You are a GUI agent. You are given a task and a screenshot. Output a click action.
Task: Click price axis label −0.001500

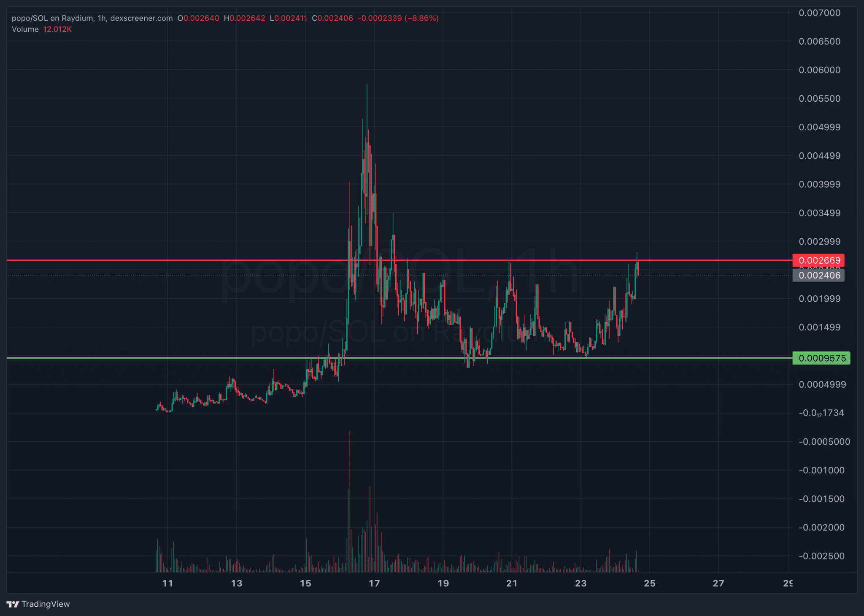(822, 499)
